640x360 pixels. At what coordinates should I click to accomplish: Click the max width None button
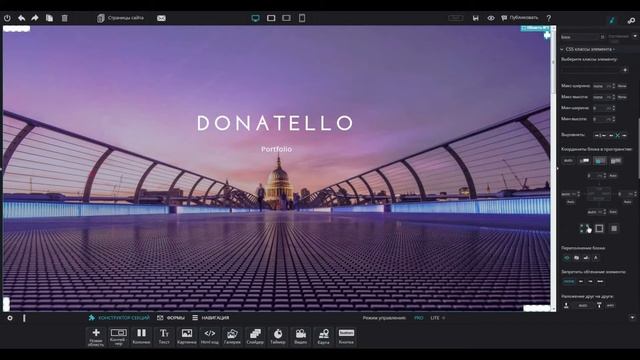click(622, 86)
